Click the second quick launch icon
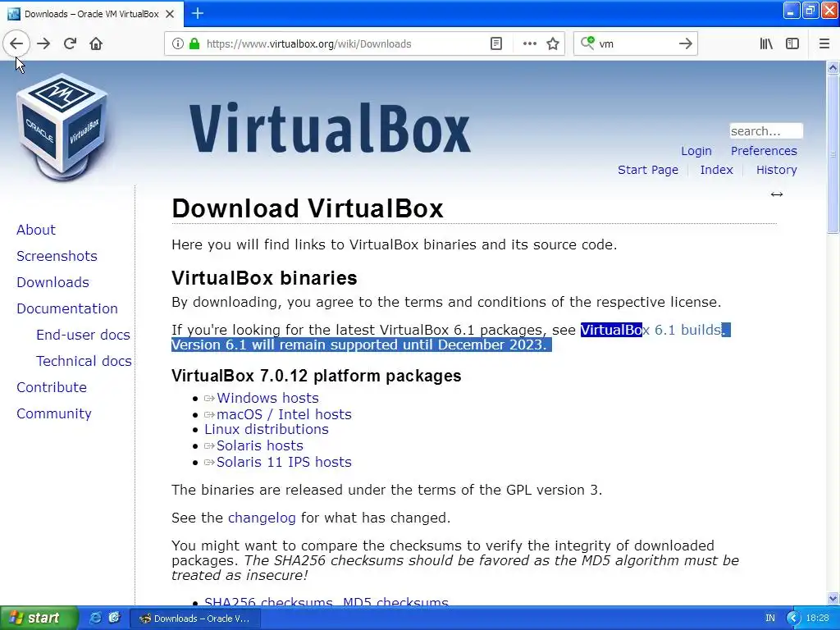Viewport: 840px width, 630px height. click(x=114, y=618)
